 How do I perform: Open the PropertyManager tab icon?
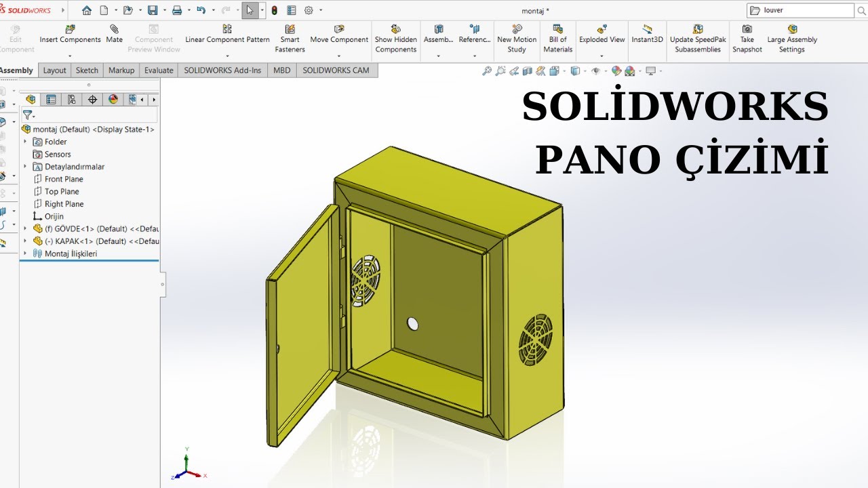click(x=51, y=100)
